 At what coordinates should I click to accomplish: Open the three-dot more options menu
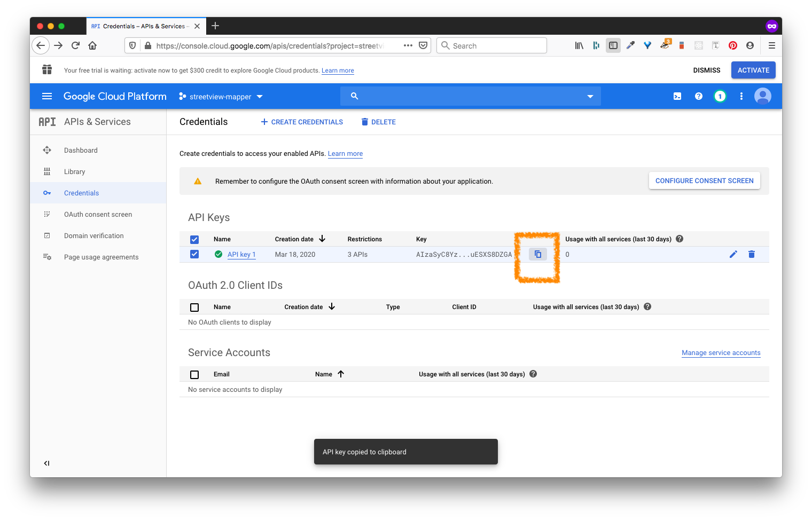click(741, 97)
